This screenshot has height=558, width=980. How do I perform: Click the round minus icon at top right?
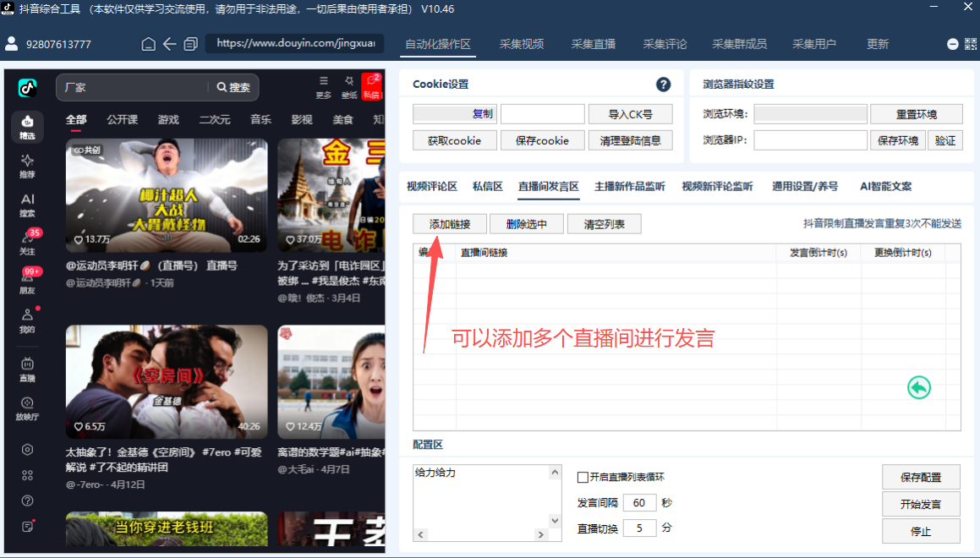[952, 44]
